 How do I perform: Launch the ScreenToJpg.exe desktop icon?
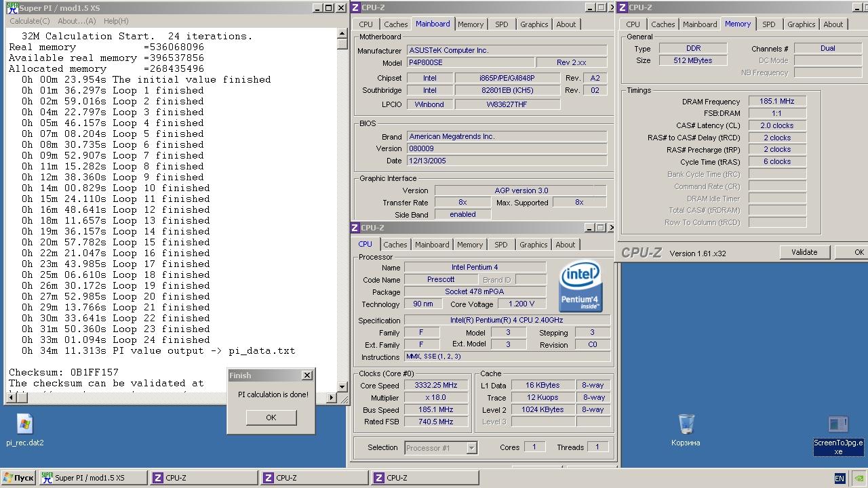838,426
